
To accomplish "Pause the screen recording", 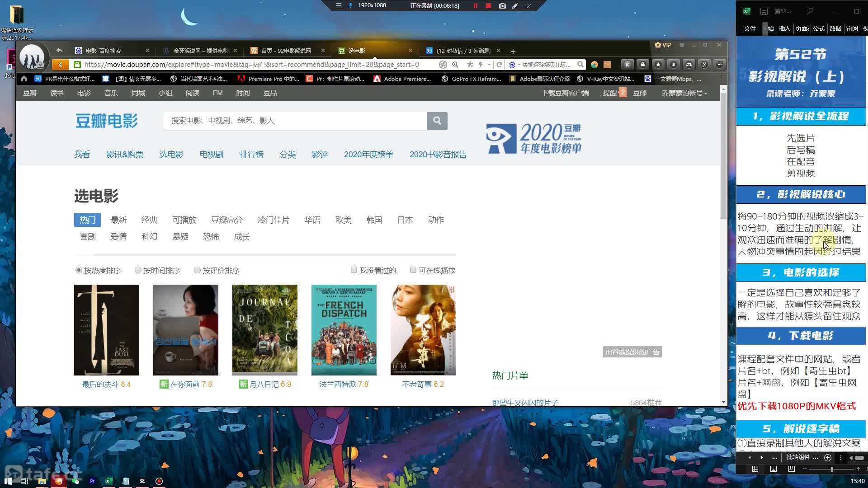I will tap(475, 5).
